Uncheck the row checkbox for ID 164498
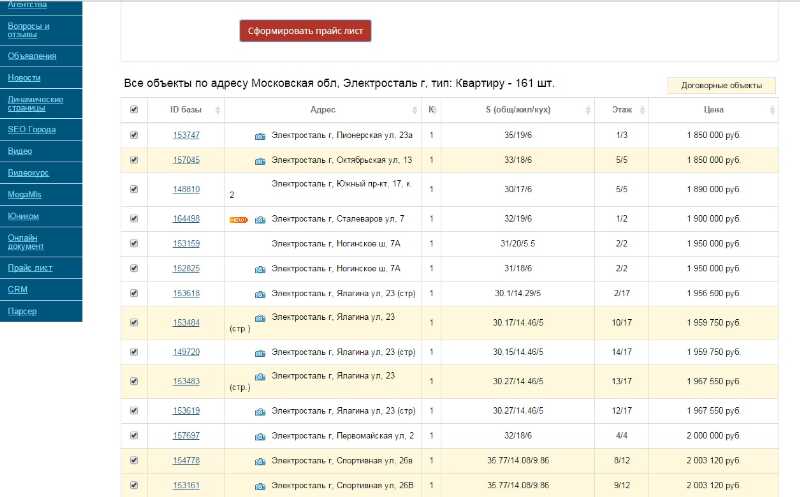The image size is (800, 497). 134,218
